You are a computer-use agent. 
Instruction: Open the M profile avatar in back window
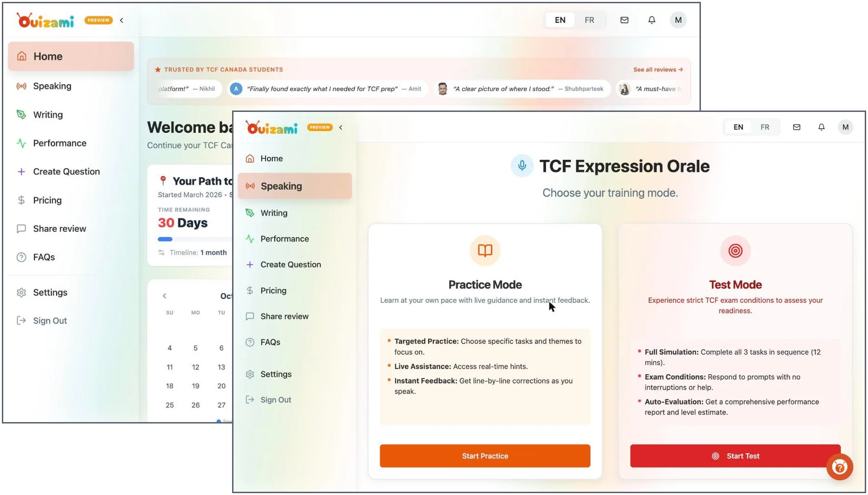678,20
